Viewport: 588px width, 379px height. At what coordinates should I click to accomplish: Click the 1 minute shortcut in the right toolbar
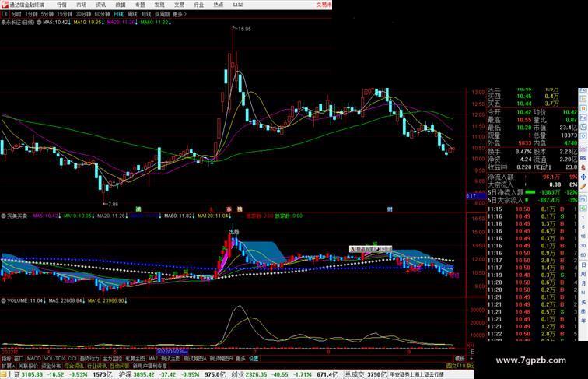click(x=583, y=218)
